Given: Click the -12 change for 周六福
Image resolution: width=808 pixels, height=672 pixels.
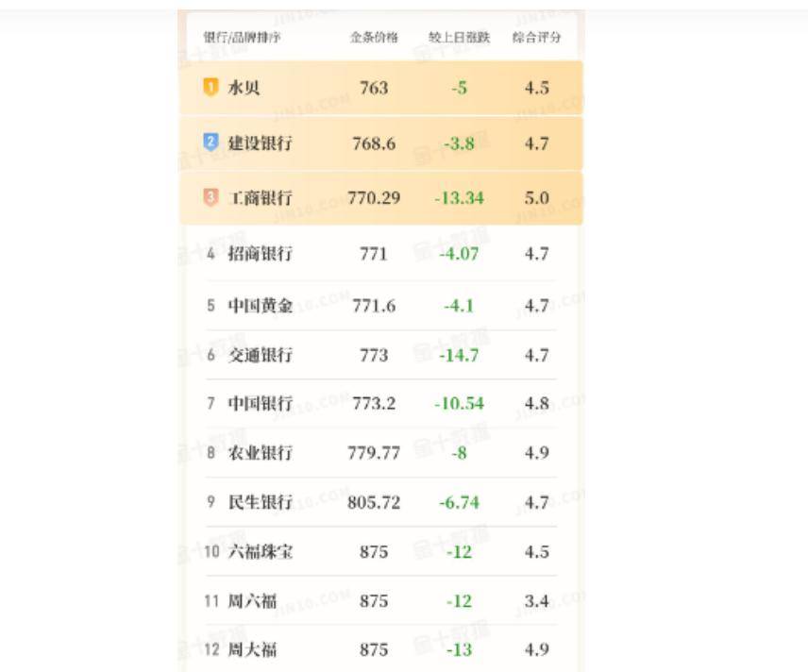Looking at the screenshot, I should pos(459,601).
